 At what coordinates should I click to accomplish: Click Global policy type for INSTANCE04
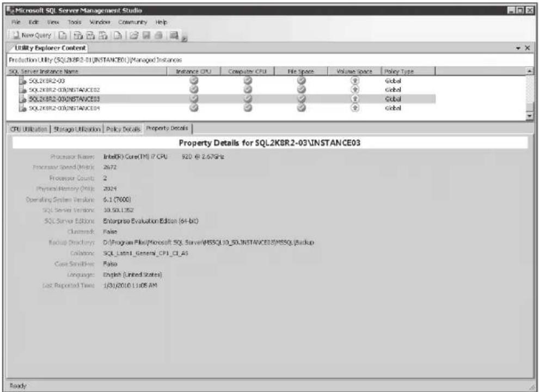[x=393, y=108]
